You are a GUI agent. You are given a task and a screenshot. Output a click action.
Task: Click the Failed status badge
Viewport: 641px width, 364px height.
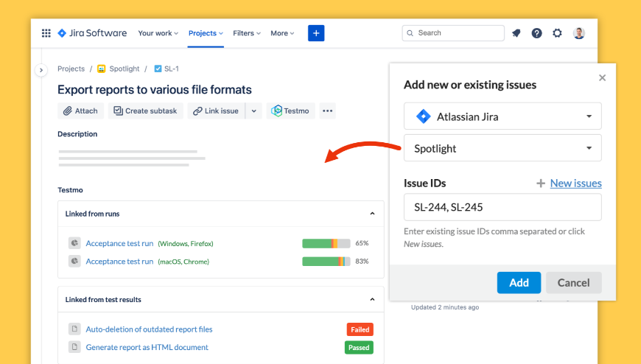(x=360, y=329)
